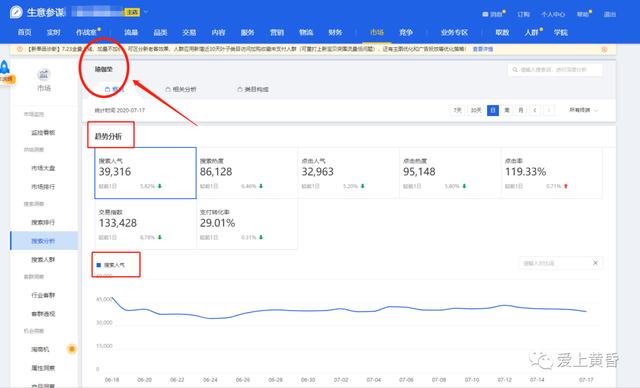Image resolution: width=640 pixels, height=388 pixels.
Task: Click the 帮助 header link
Action: point(583,14)
